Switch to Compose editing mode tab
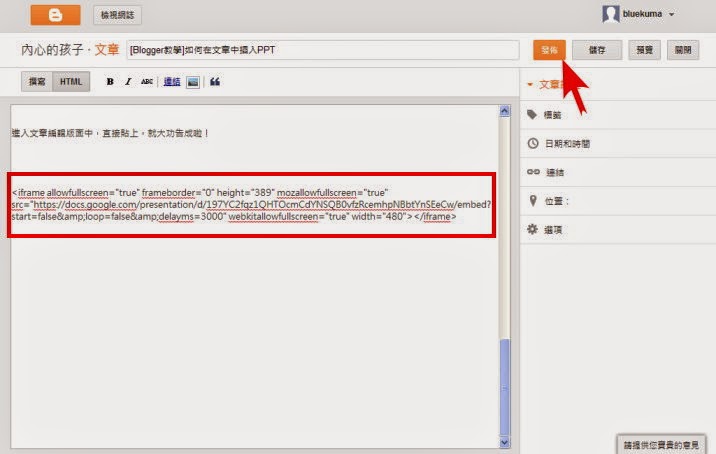This screenshot has height=454, width=716. click(37, 82)
